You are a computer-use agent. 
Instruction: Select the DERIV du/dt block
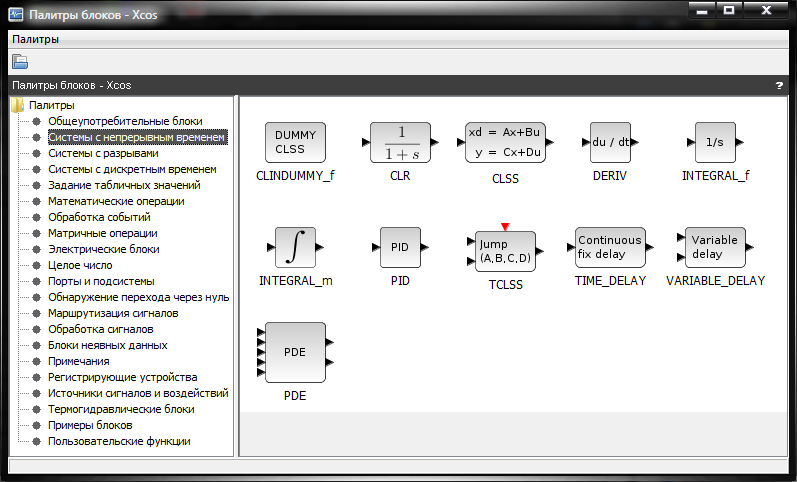pyautogui.click(x=610, y=142)
